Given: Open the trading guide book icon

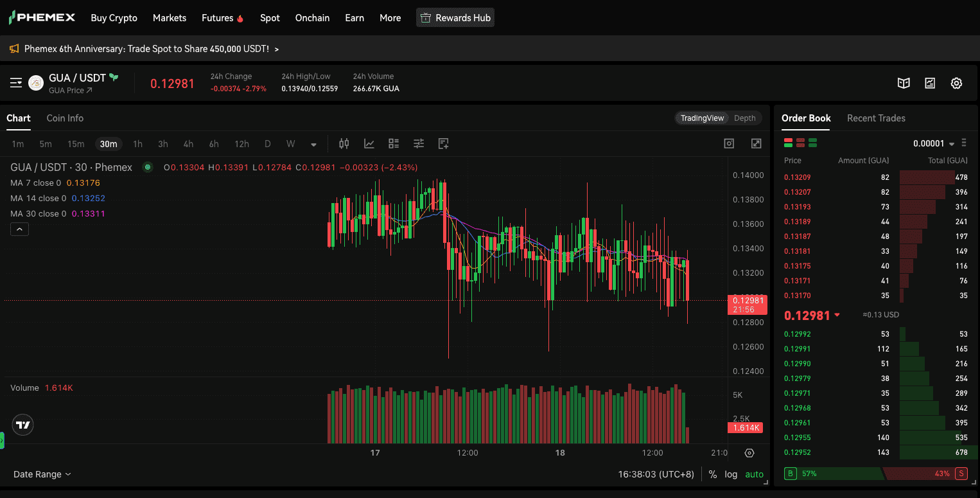Looking at the screenshot, I should click(x=904, y=83).
